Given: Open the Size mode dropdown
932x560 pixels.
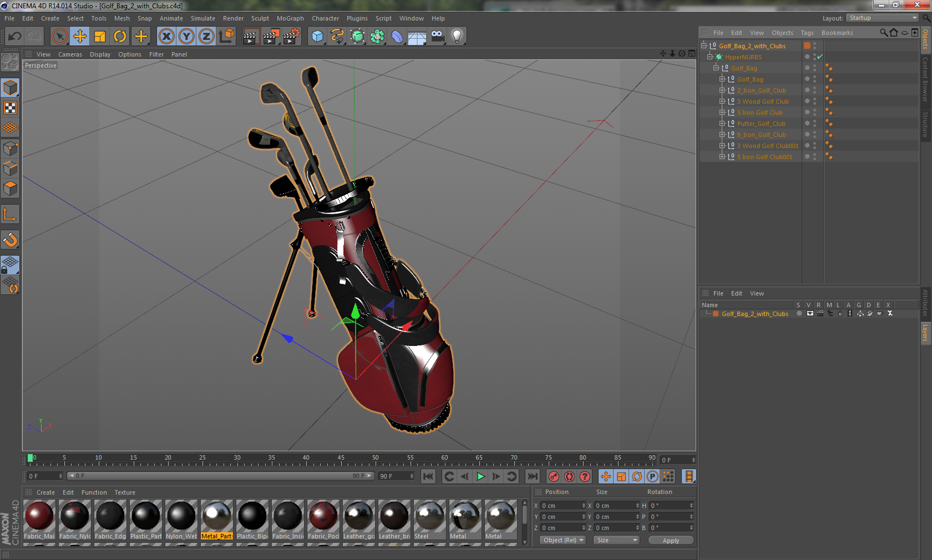Looking at the screenshot, I should 616,540.
